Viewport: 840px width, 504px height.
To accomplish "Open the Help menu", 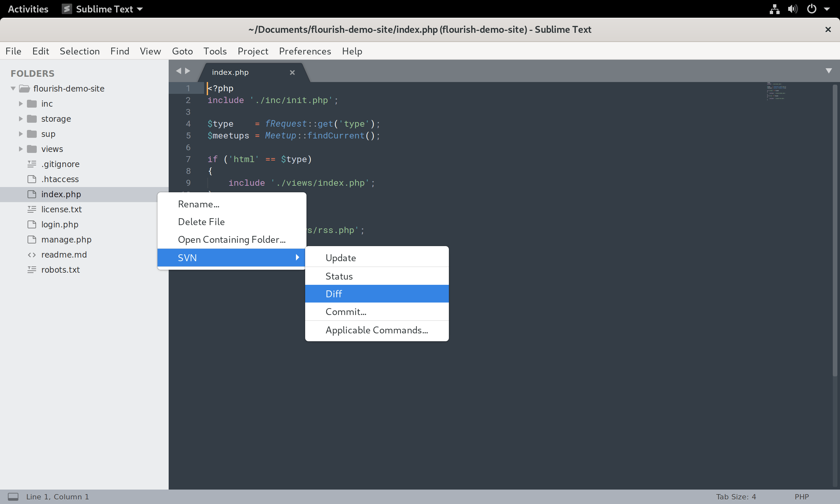I will pyautogui.click(x=352, y=51).
